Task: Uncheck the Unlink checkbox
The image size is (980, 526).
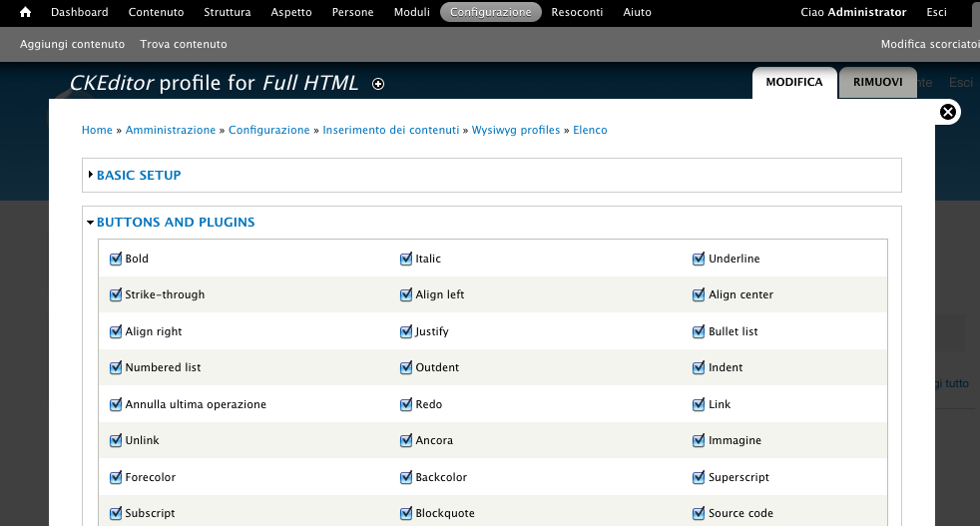Action: [116, 440]
